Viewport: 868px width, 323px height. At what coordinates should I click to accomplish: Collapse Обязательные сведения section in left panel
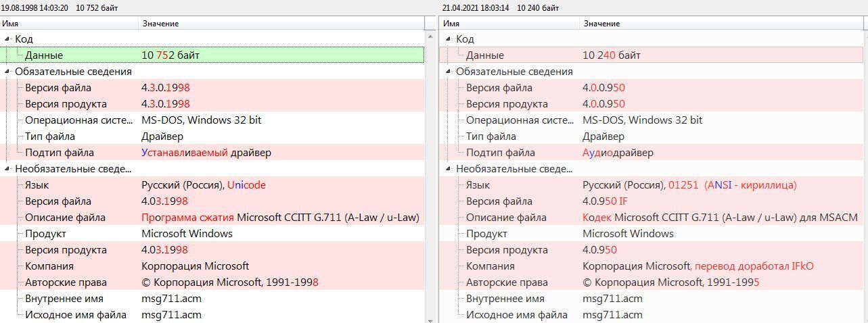(7, 72)
